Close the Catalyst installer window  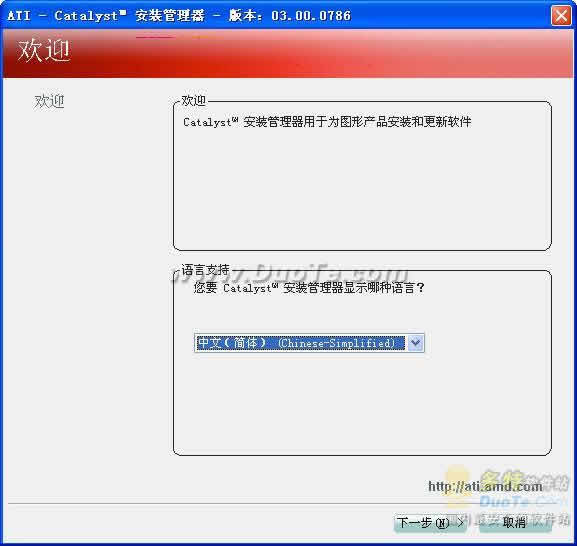pyautogui.click(x=561, y=16)
